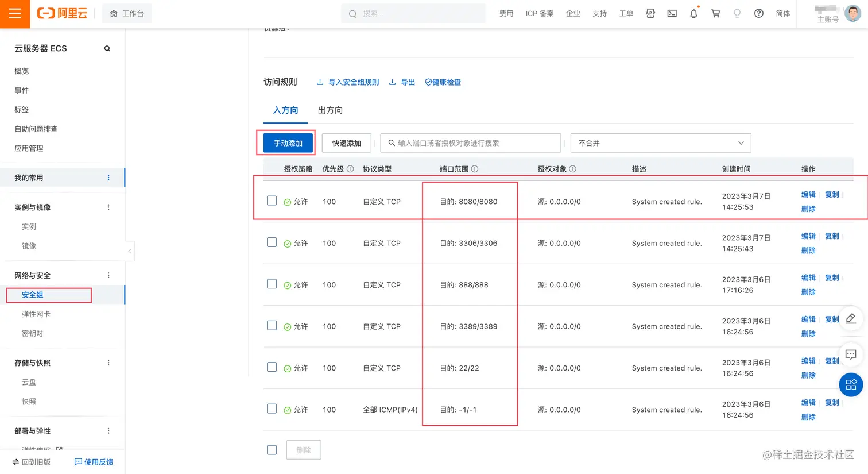The width and height of the screenshot is (868, 474).
Task: Click the info icon next to 授权对象
Action: (573, 169)
